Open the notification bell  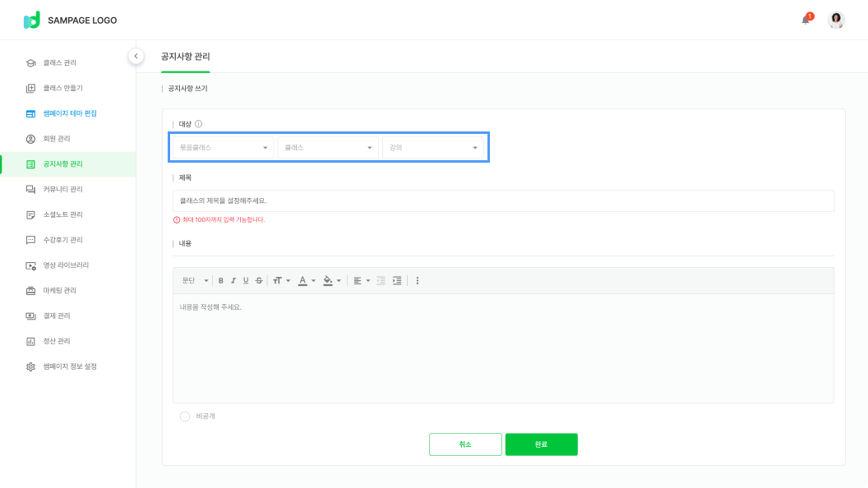coord(806,20)
